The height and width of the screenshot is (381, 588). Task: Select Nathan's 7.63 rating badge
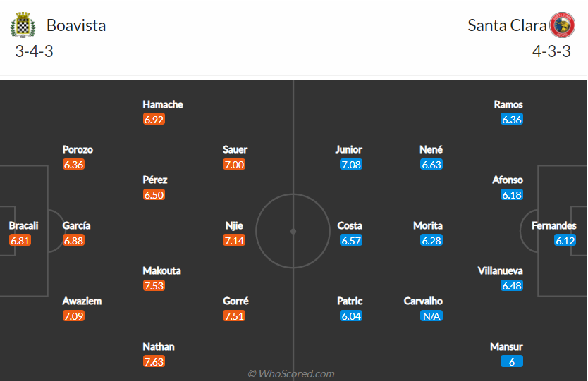pos(154,362)
